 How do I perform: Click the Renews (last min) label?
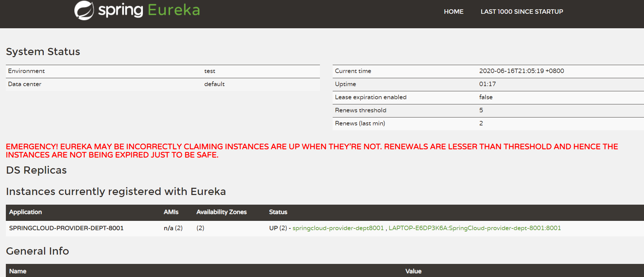pyautogui.click(x=360, y=123)
